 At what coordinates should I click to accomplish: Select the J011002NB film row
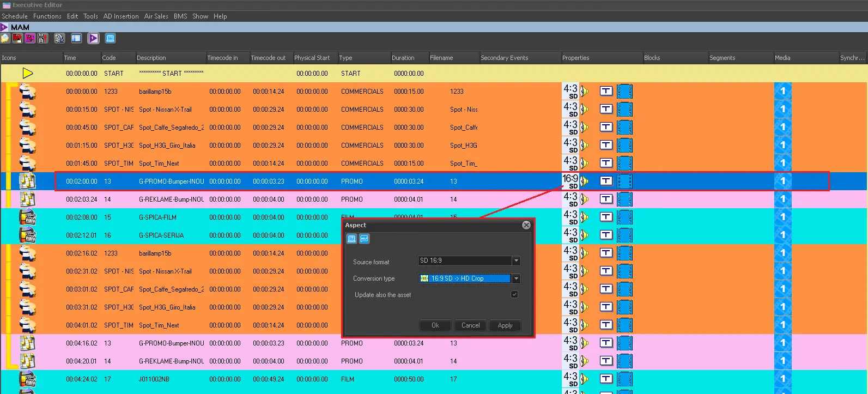coord(154,379)
